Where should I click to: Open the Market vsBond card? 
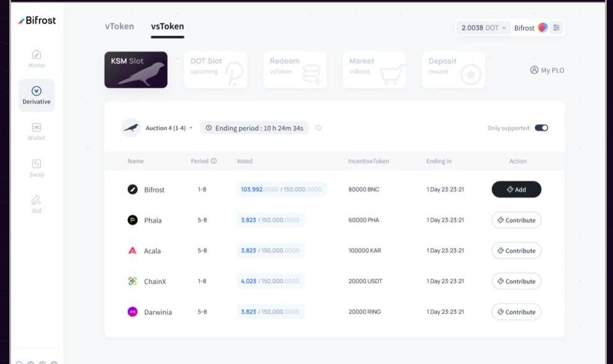click(374, 70)
